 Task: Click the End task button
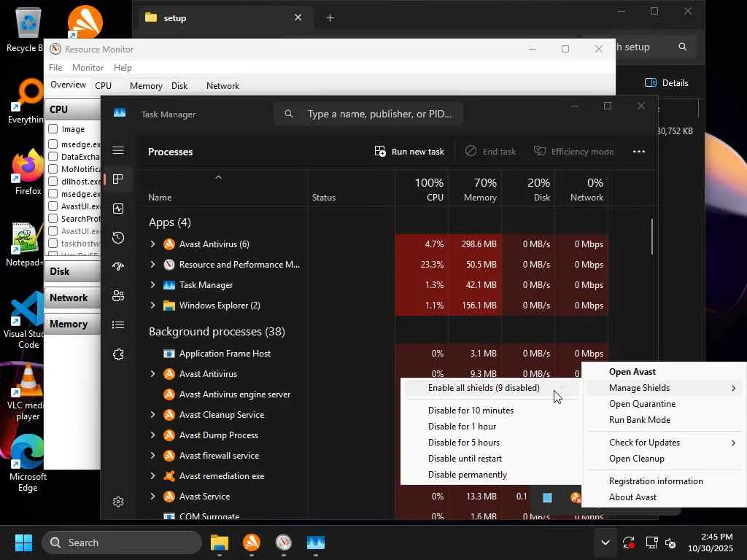click(x=490, y=152)
